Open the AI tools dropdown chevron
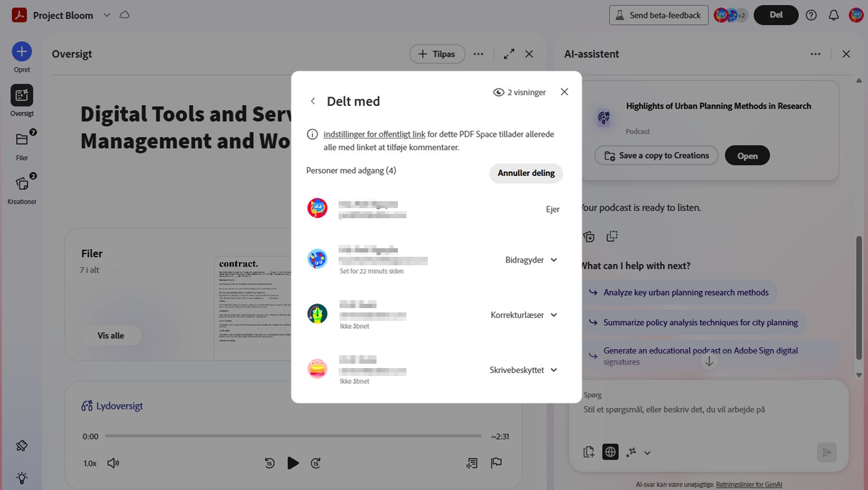The image size is (868, 490). [647, 453]
